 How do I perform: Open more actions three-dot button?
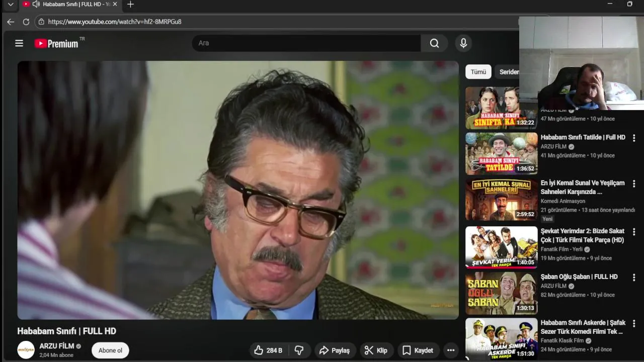451,350
